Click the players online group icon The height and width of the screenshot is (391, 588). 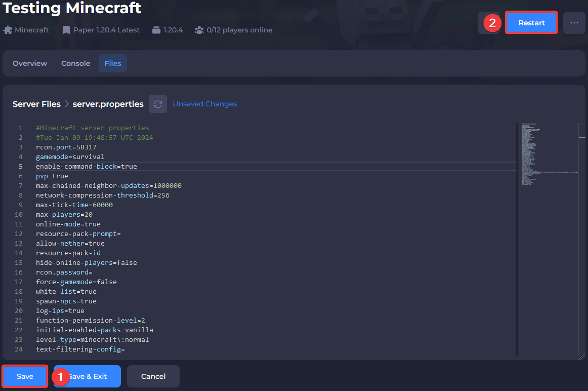199,30
